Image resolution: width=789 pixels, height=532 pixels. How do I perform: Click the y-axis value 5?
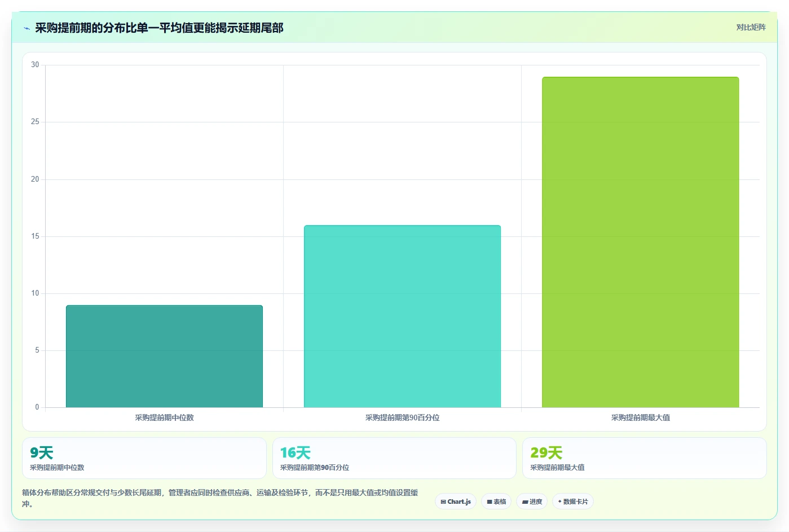37,350
